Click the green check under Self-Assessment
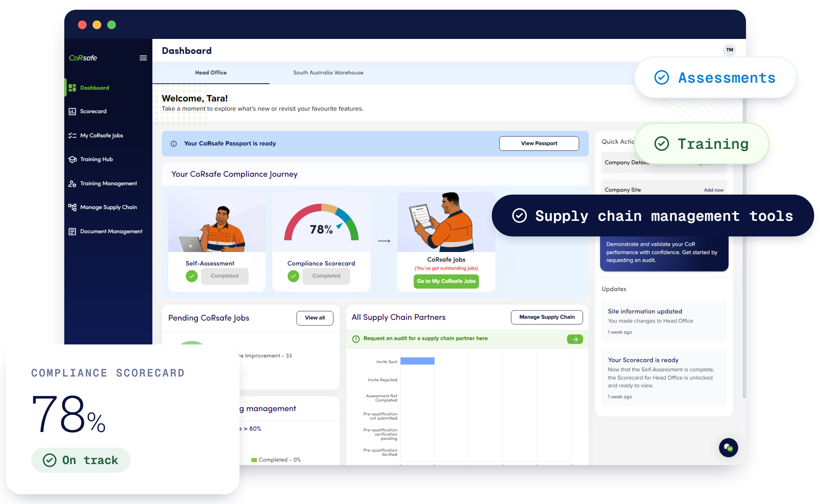The image size is (820, 504). click(x=192, y=276)
